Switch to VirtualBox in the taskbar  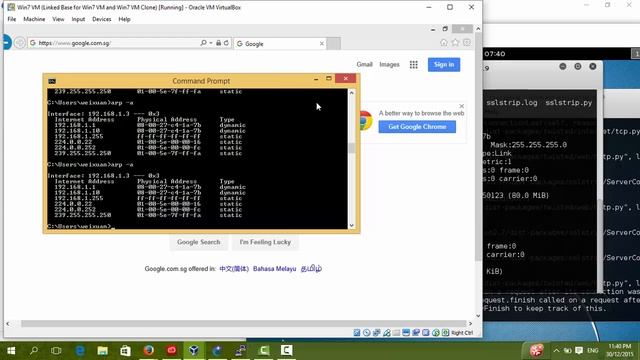coord(194,351)
